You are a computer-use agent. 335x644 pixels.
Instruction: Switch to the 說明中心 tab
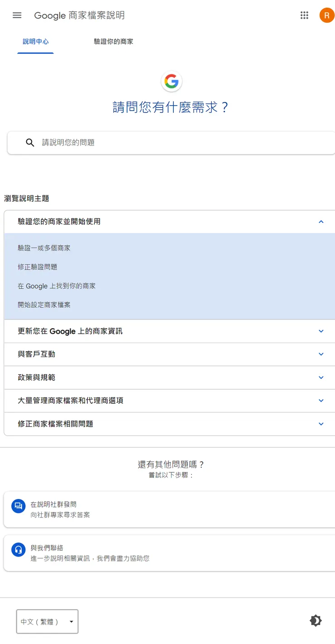click(x=35, y=41)
